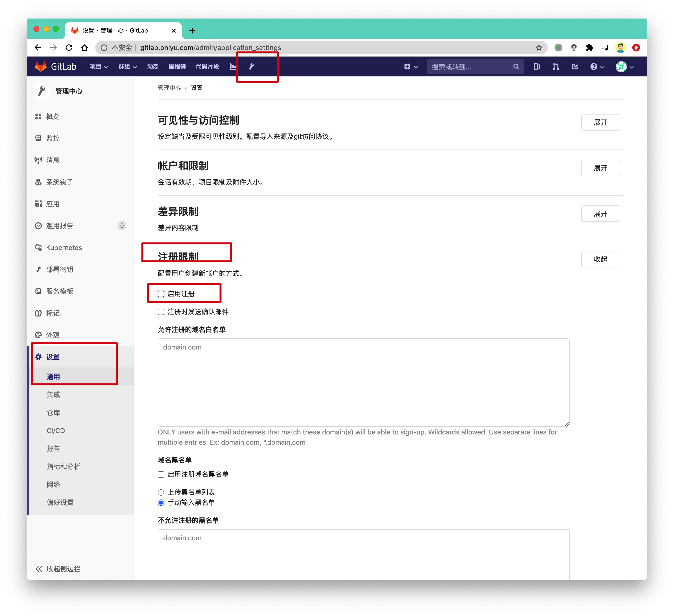Go to 动态 in the top navbar

tap(153, 67)
